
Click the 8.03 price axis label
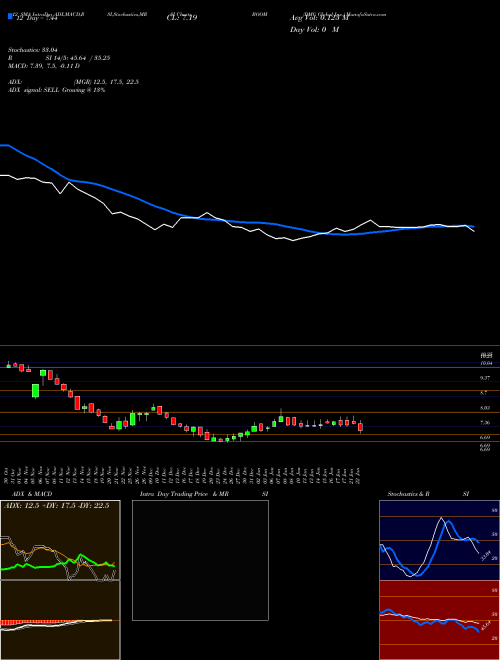click(485, 408)
